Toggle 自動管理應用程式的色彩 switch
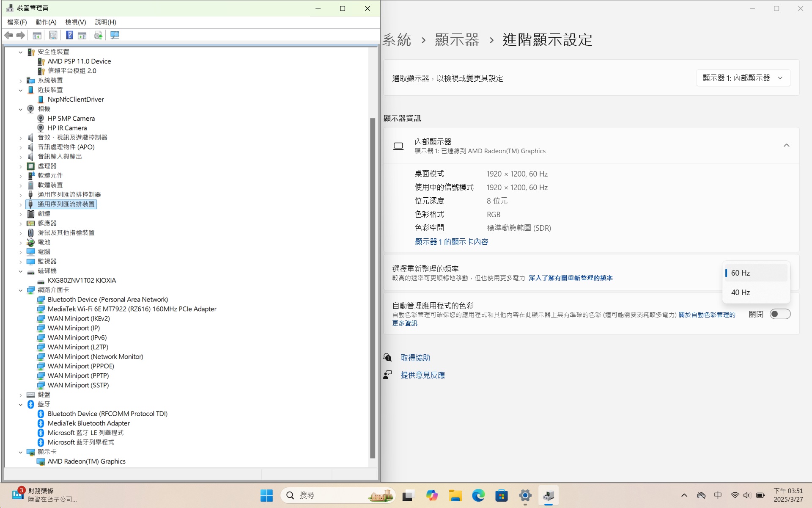Viewport: 812px width, 508px height. [x=780, y=314]
